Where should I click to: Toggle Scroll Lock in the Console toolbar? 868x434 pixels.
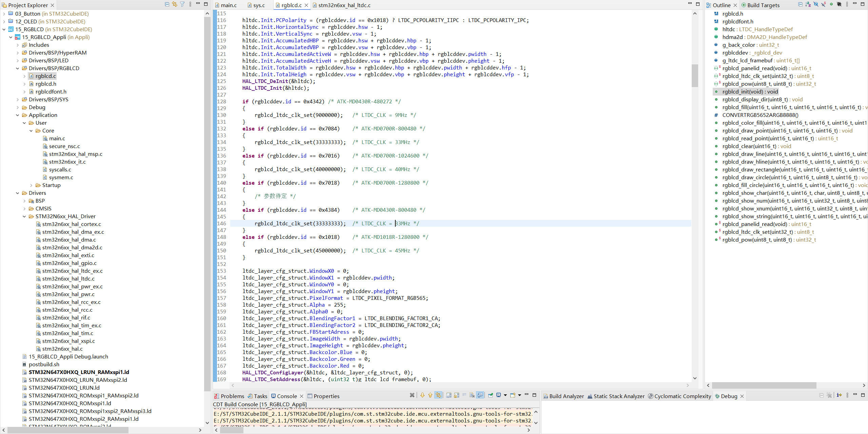click(457, 395)
